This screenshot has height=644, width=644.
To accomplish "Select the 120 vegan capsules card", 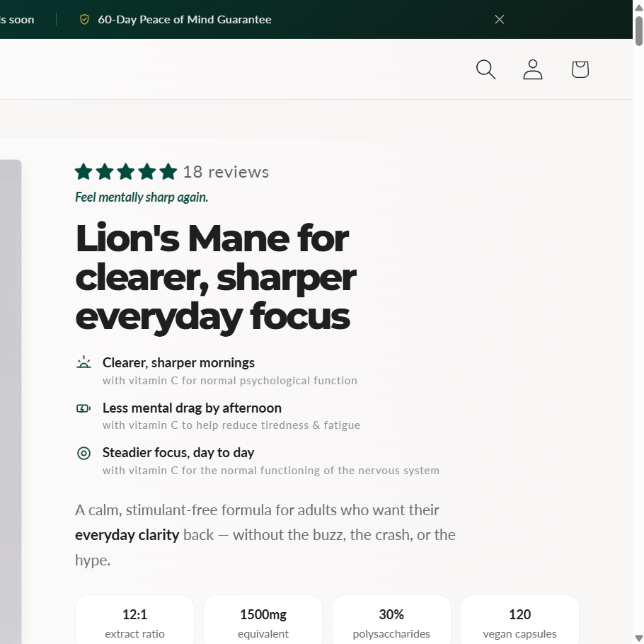I will (519, 620).
